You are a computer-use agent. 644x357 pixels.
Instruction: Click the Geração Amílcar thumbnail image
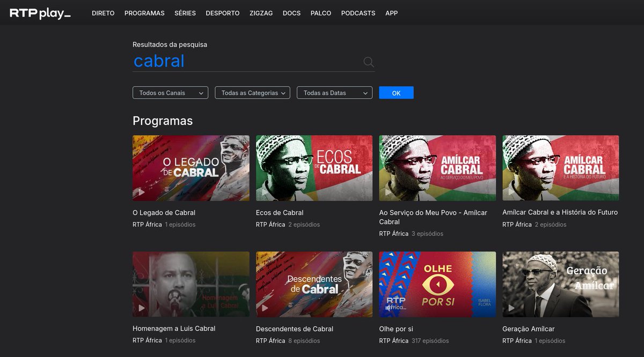[560, 284]
